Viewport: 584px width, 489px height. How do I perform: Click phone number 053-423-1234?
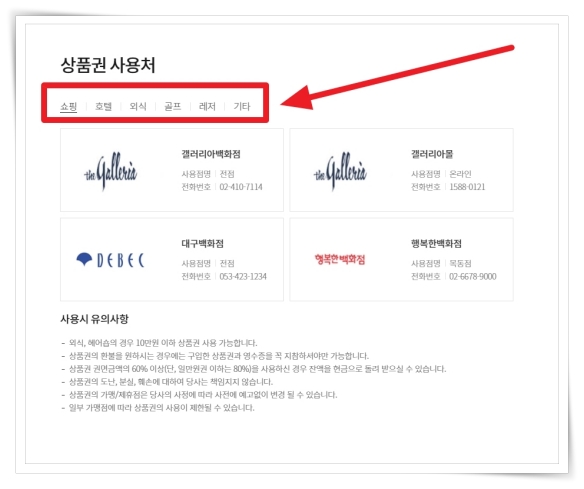click(x=243, y=276)
